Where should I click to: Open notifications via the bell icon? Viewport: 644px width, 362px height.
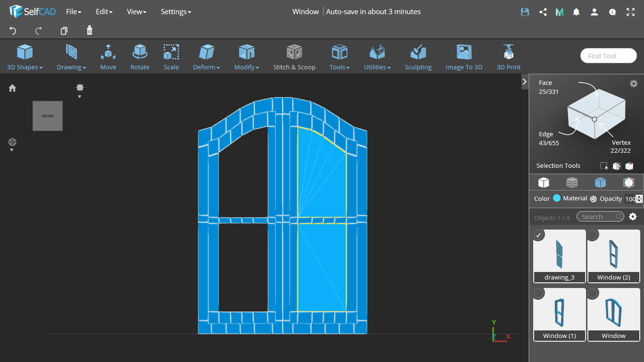(576, 12)
